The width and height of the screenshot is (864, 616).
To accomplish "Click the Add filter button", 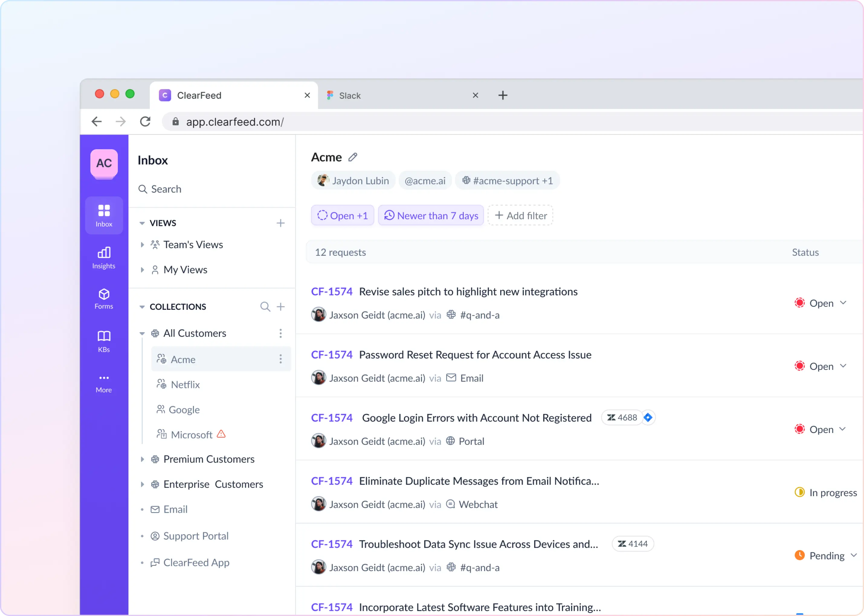I will 520,215.
